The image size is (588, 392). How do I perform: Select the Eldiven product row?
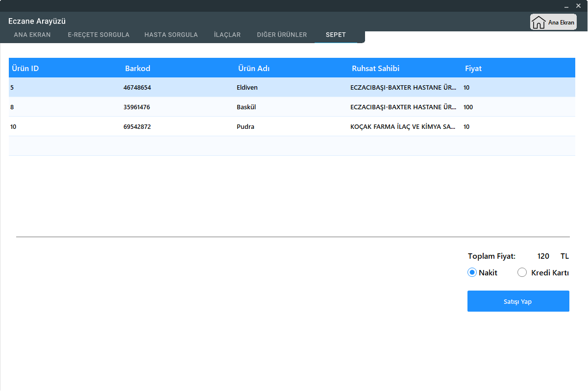click(247, 88)
